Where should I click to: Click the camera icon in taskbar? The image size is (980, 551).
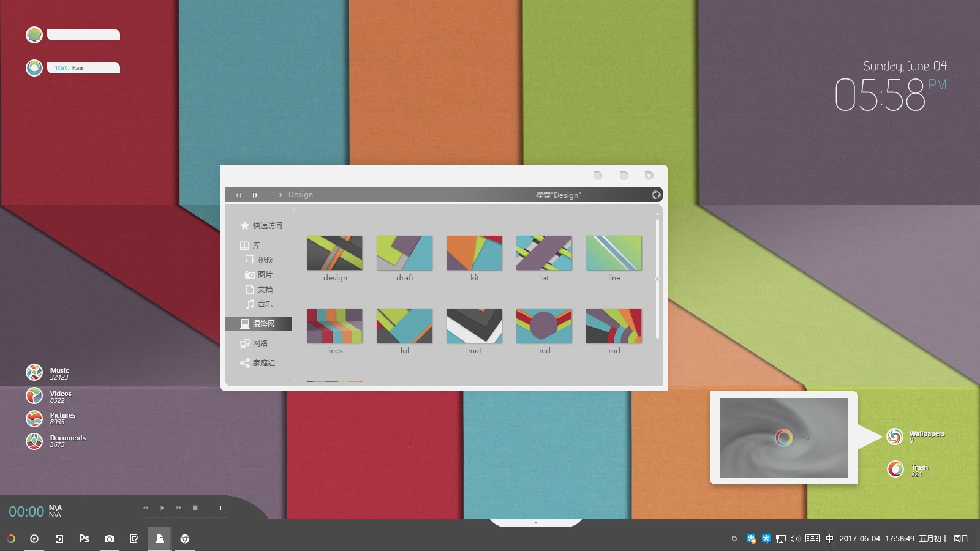[x=109, y=539]
